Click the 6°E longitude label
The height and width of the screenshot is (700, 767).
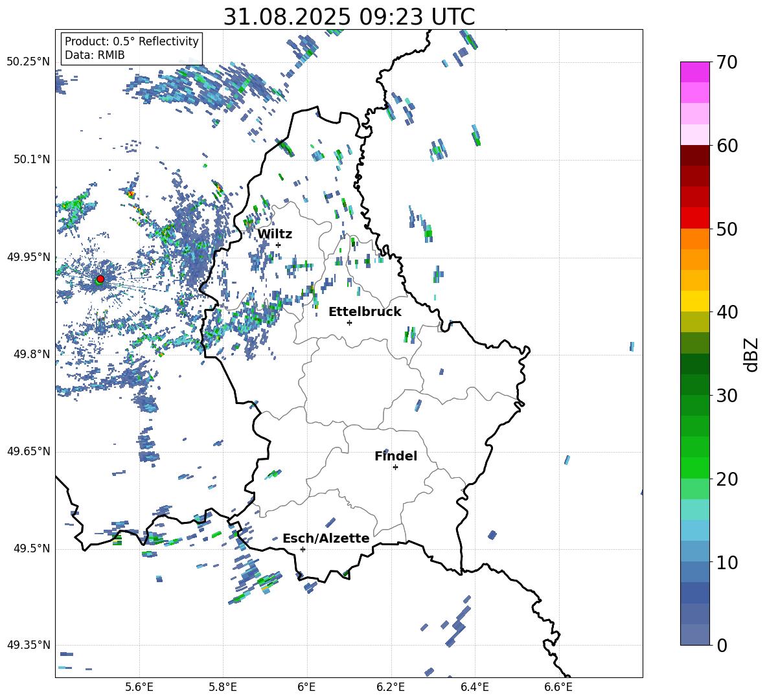(306, 687)
